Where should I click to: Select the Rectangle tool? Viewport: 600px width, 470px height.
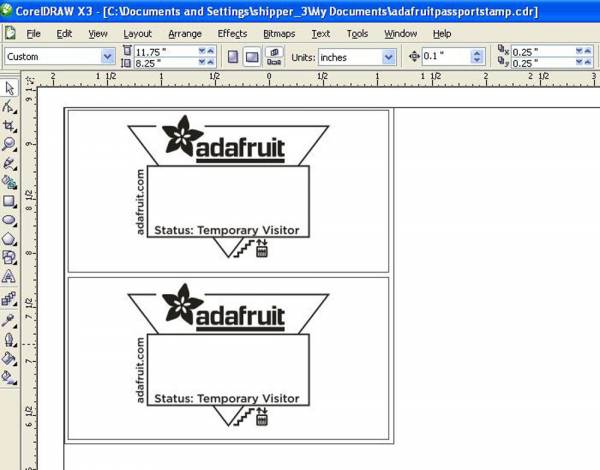(x=9, y=201)
